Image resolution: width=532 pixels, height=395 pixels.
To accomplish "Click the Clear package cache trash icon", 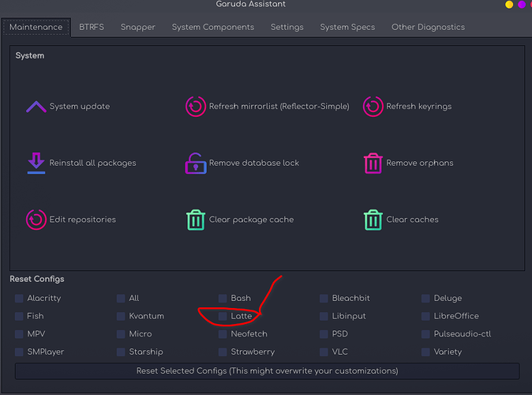I will (x=196, y=220).
